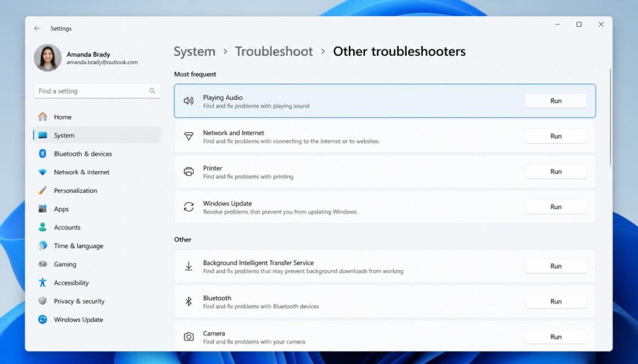
Task: Go to Bluetooth & devices label
Action: [83, 154]
